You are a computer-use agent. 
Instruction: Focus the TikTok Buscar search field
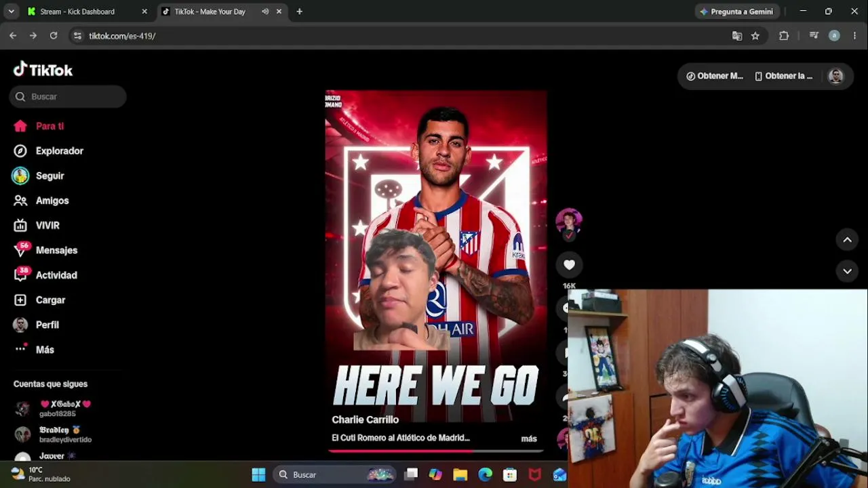(68, 97)
